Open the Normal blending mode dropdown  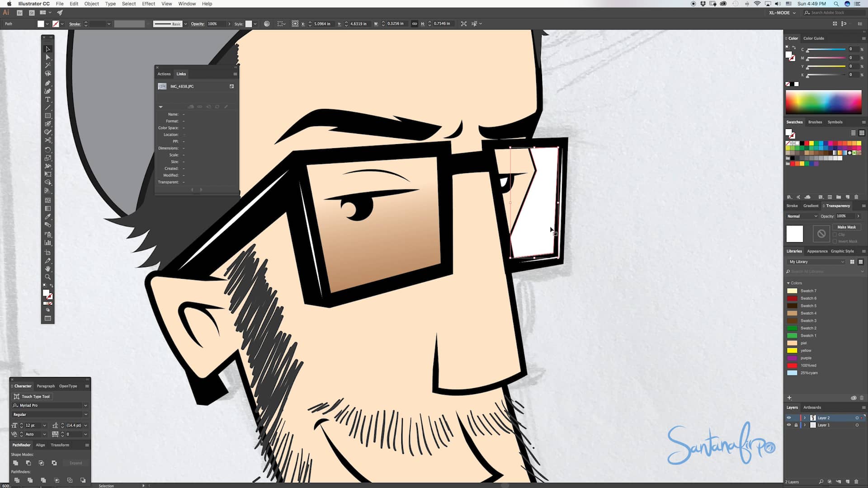(802, 216)
